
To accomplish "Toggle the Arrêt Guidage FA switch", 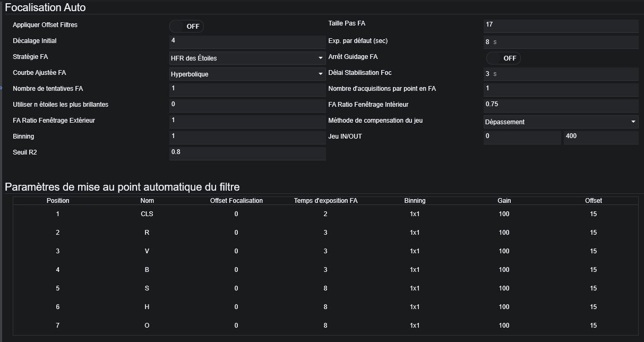I will point(503,58).
